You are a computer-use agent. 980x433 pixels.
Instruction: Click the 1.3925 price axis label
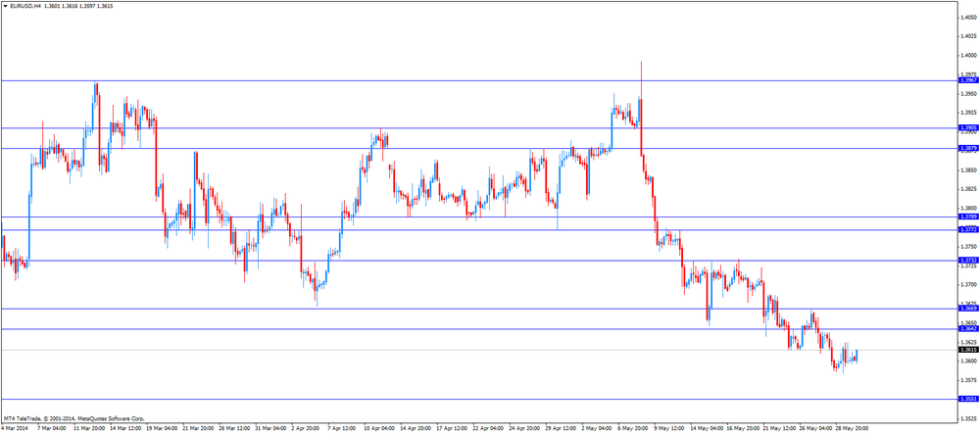point(969,113)
